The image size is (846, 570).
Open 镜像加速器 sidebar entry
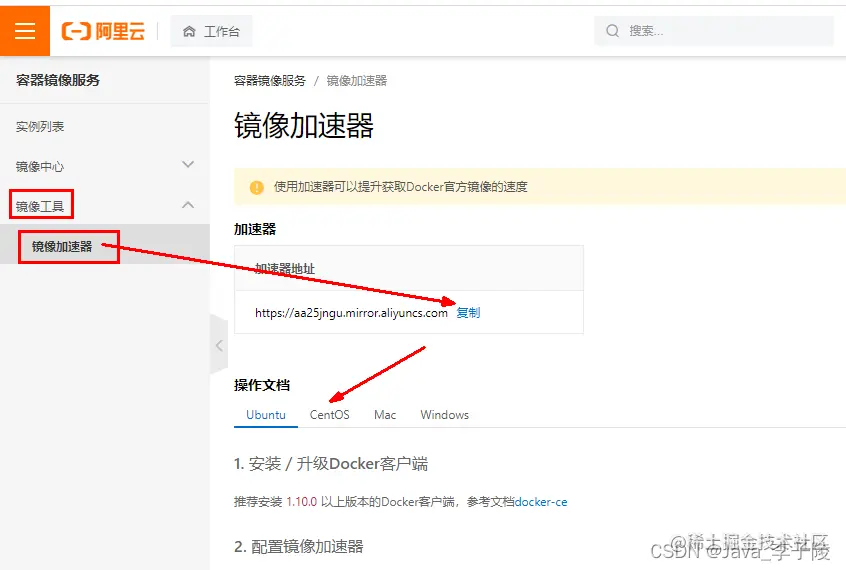pos(62,247)
